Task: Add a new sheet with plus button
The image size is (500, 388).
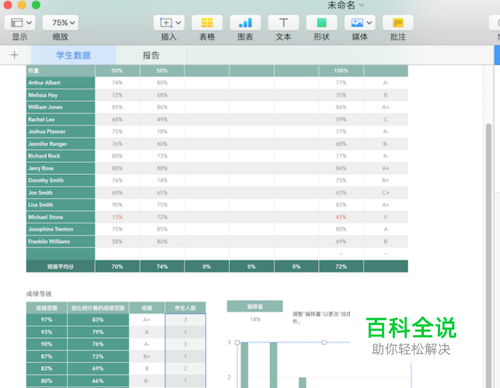Action: [14, 55]
